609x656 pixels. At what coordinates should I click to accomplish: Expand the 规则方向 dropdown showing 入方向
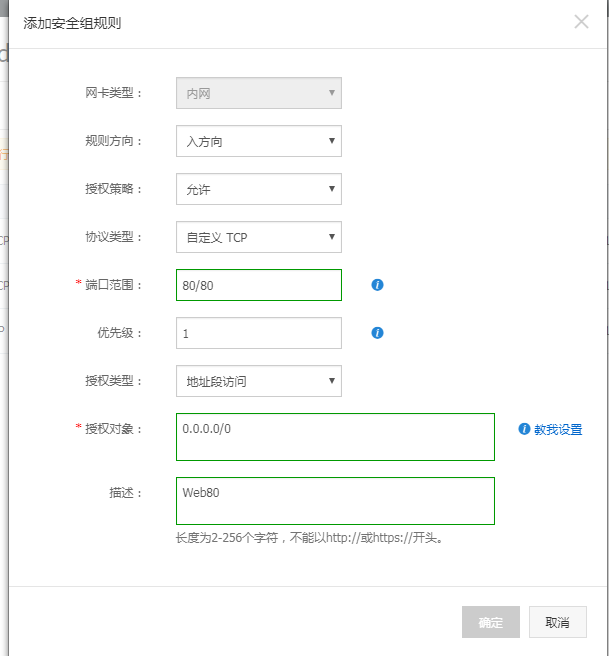tap(258, 141)
